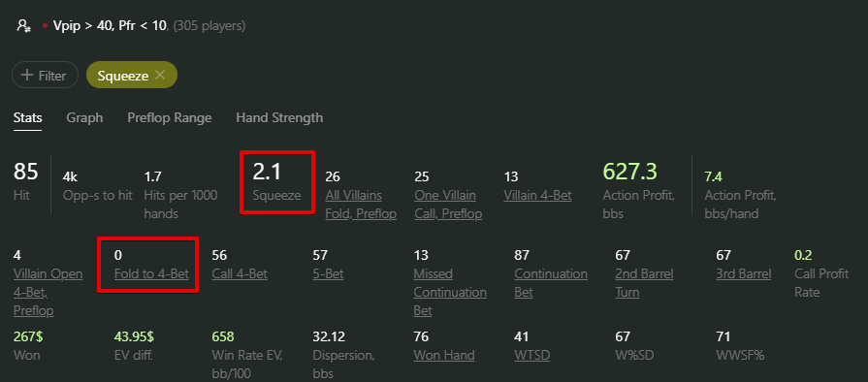868x382 pixels.
Task: Open All Villains Fold, Preflop link
Action: (361, 205)
